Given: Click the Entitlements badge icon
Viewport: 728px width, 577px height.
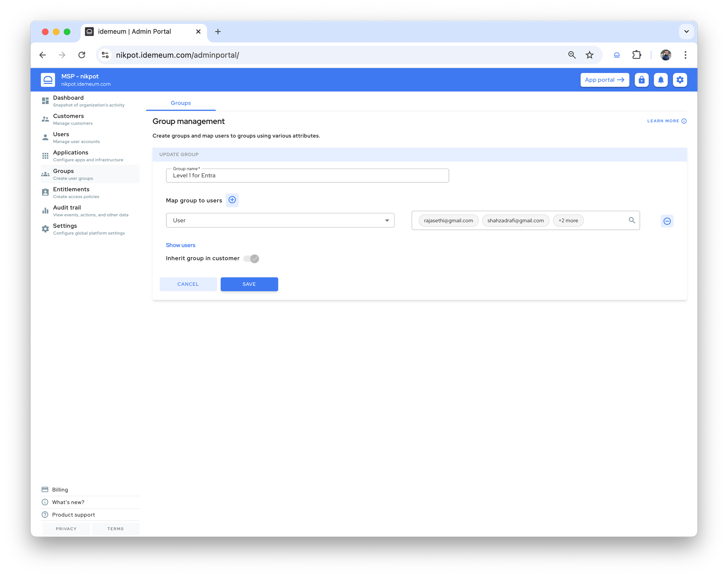Looking at the screenshot, I should point(45,192).
